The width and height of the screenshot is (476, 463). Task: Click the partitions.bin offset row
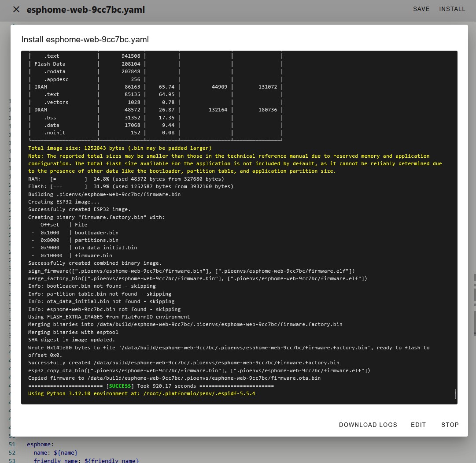tap(75, 240)
